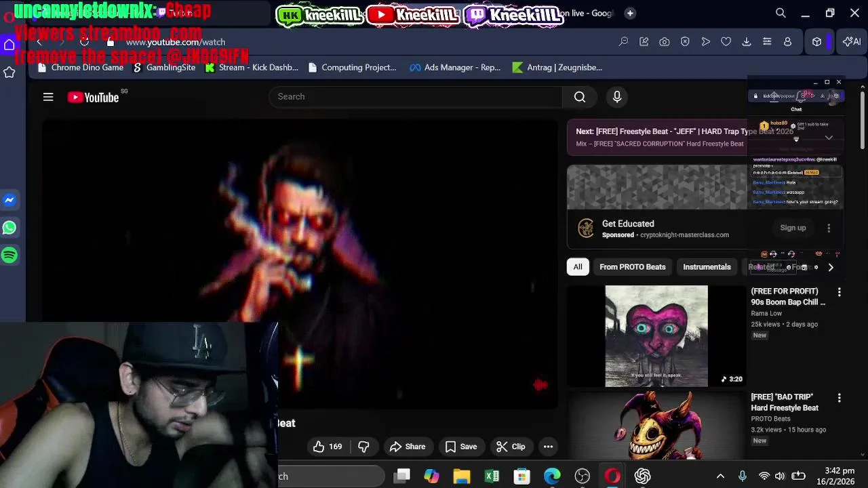Viewport: 868px width, 488px height.
Task: Open the browser downloads panel
Action: click(x=747, y=42)
